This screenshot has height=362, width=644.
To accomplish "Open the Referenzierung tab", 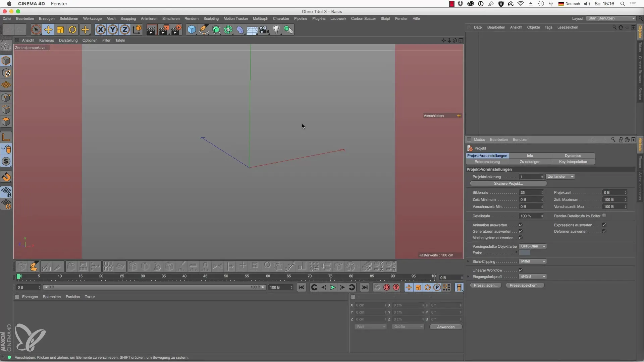I will (487, 162).
